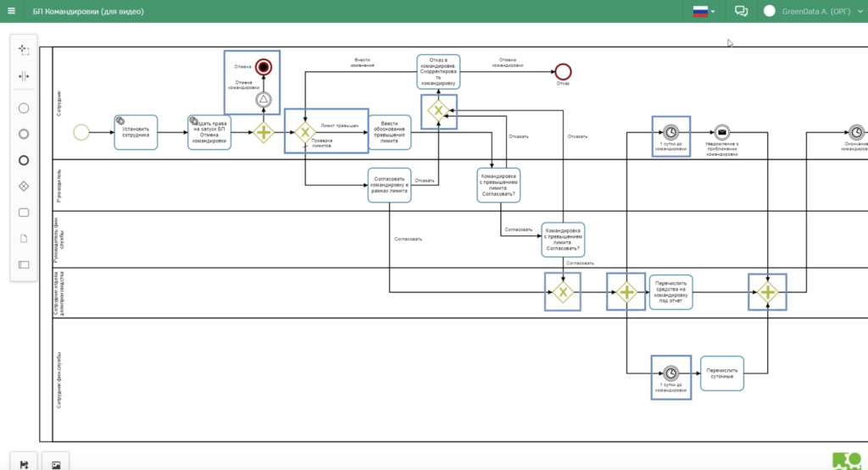Select the green start event in the diagram
The height and width of the screenshot is (470, 868).
coord(81,132)
